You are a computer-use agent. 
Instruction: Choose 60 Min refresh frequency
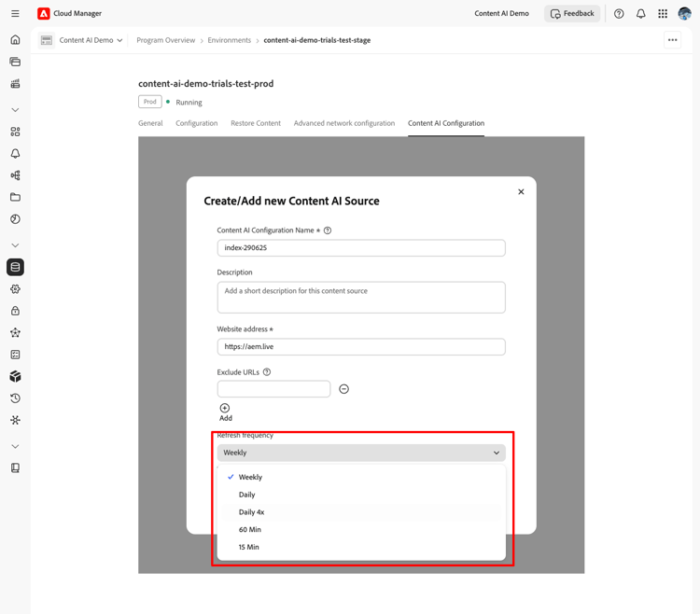361,530
